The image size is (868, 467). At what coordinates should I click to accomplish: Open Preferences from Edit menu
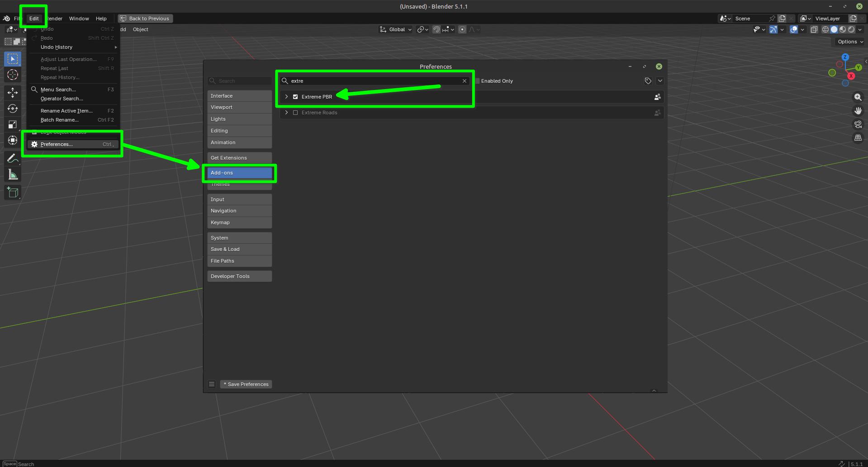73,144
